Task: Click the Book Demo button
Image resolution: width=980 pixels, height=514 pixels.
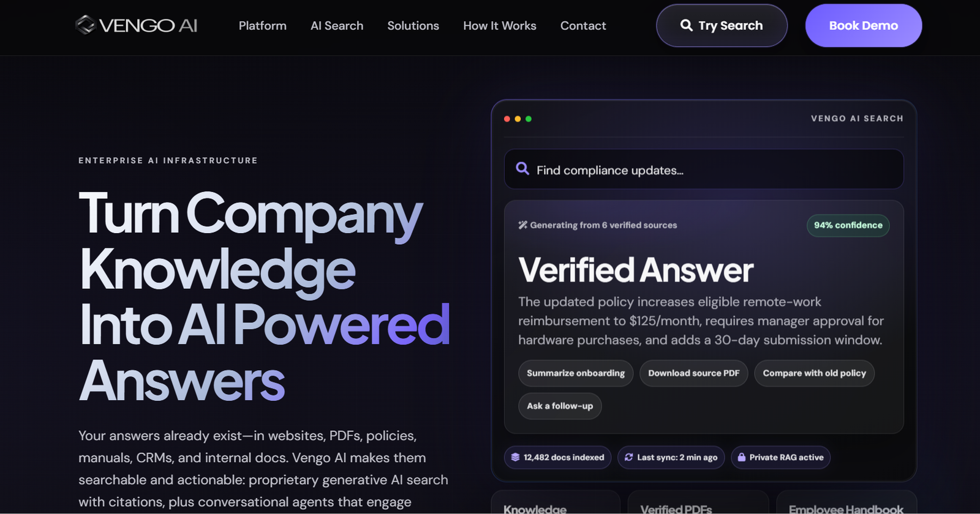Action: (x=864, y=26)
